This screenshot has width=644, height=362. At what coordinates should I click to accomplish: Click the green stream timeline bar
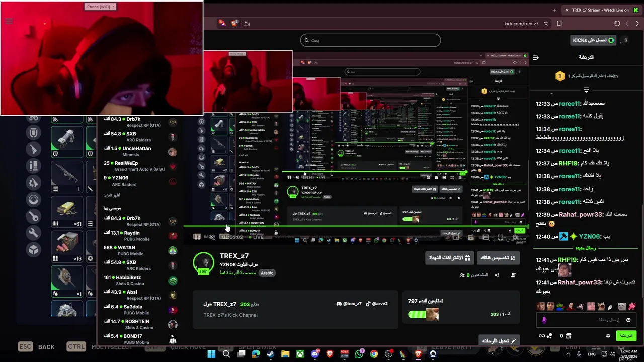(356, 227)
